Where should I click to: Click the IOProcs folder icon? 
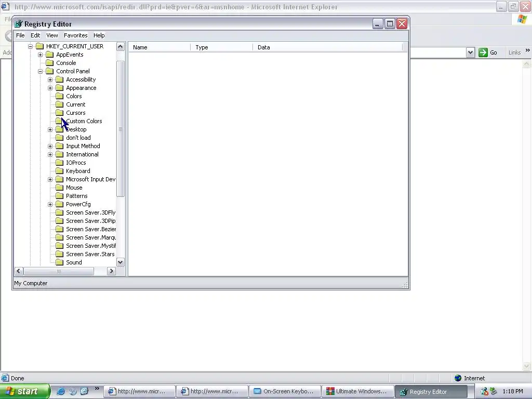59,163
